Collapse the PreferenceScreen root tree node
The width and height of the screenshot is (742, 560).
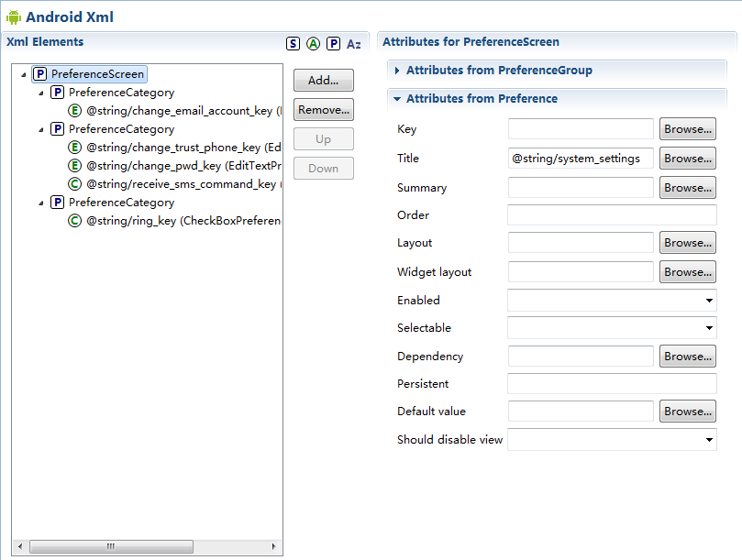23,74
